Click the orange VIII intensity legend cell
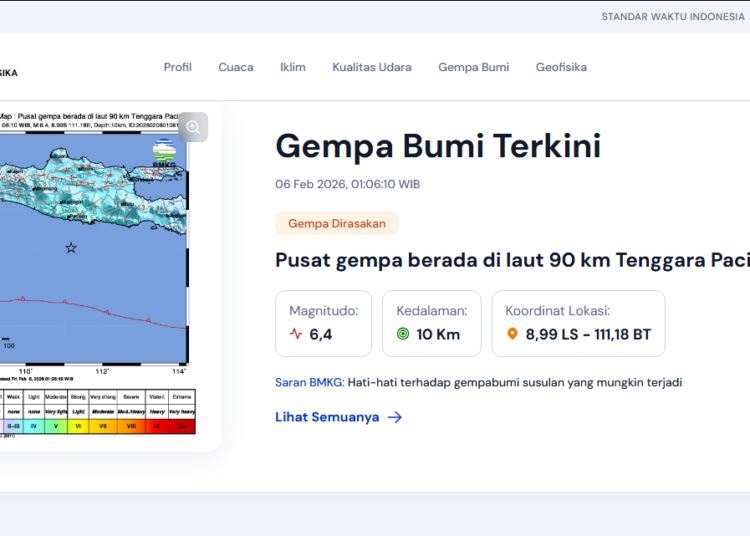Image resolution: width=750 pixels, height=536 pixels. (131, 426)
